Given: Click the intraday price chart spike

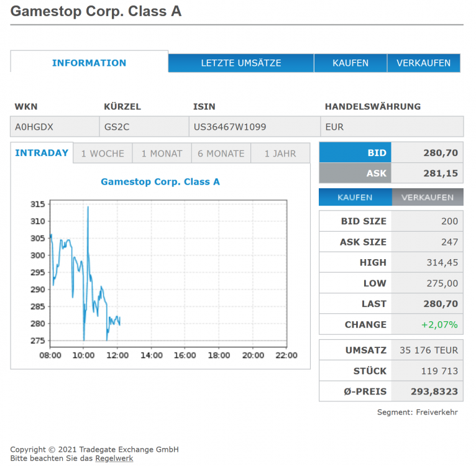Looking at the screenshot, I should 88,209.
